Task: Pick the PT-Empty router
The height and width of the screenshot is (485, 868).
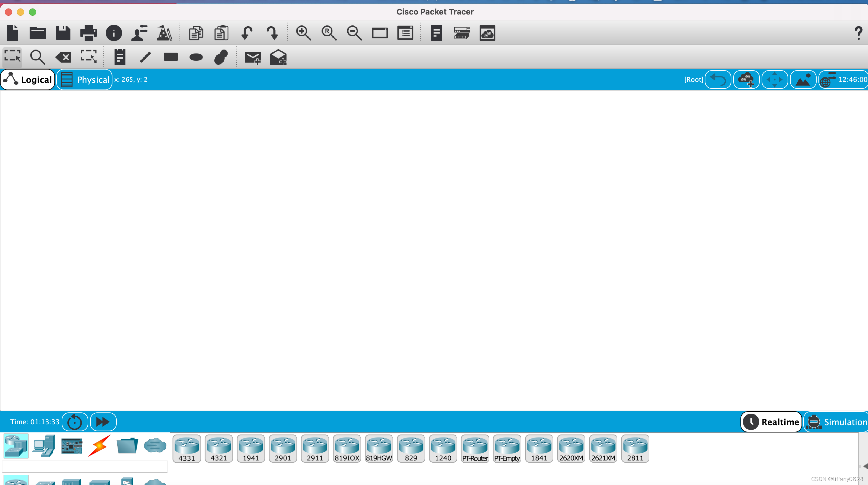Action: (507, 449)
